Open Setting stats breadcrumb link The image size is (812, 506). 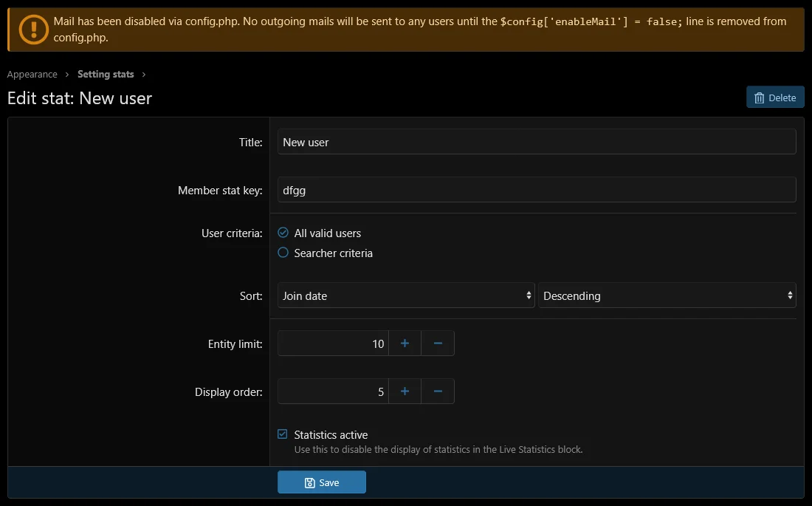coord(106,74)
